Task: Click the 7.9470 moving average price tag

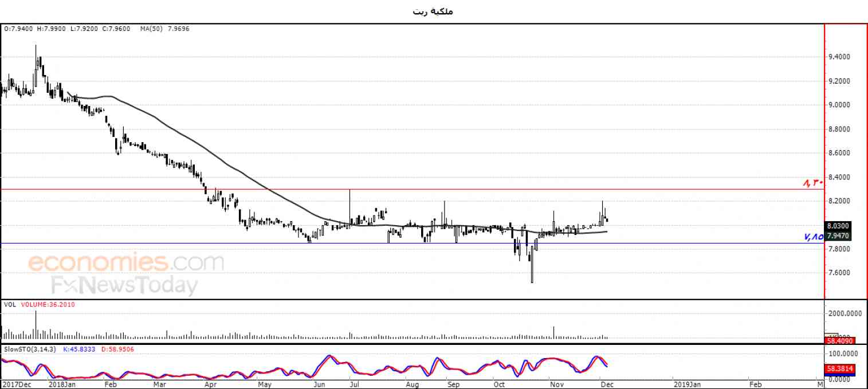Action: pyautogui.click(x=839, y=235)
